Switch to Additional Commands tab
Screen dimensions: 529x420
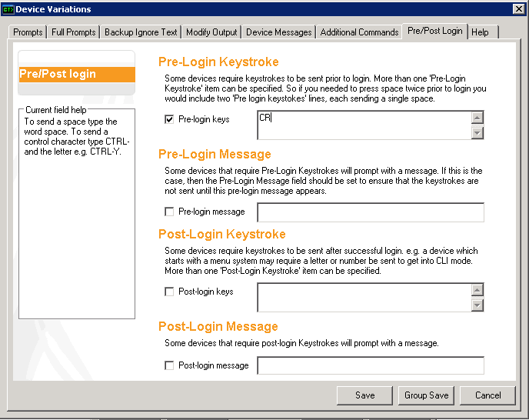click(x=359, y=32)
